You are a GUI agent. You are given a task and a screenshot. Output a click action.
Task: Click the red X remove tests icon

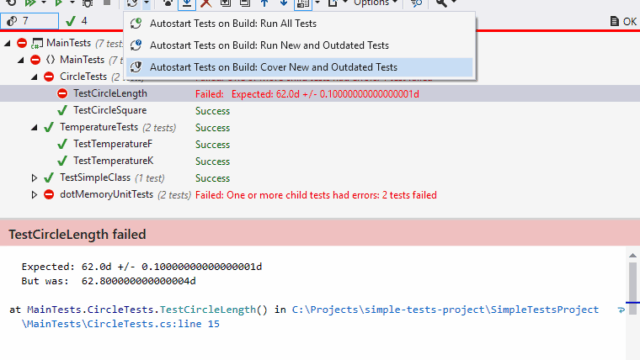point(206,3)
